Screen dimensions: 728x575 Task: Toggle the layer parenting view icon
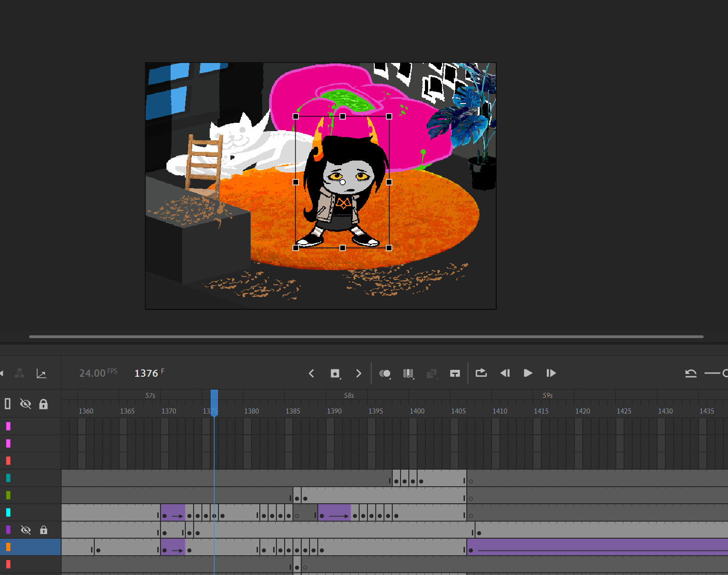pyautogui.click(x=19, y=374)
